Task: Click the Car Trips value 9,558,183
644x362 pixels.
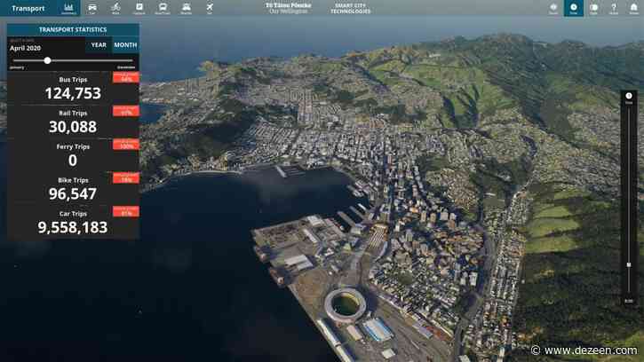Action: point(73,227)
